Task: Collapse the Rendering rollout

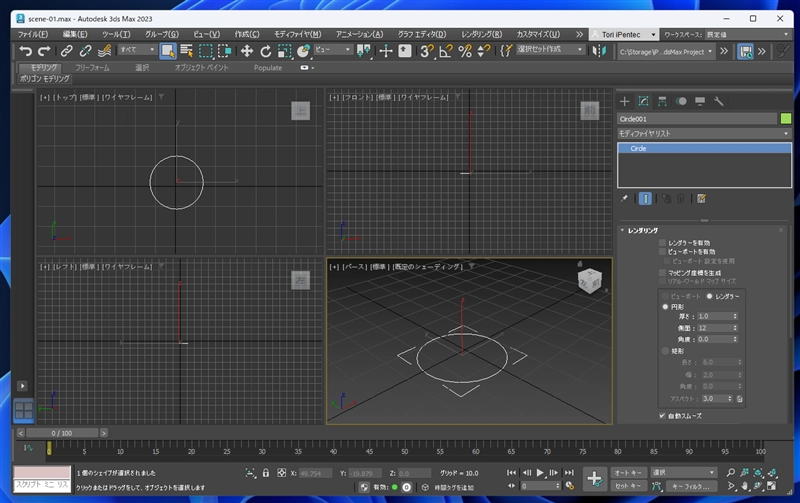Action: [642, 231]
